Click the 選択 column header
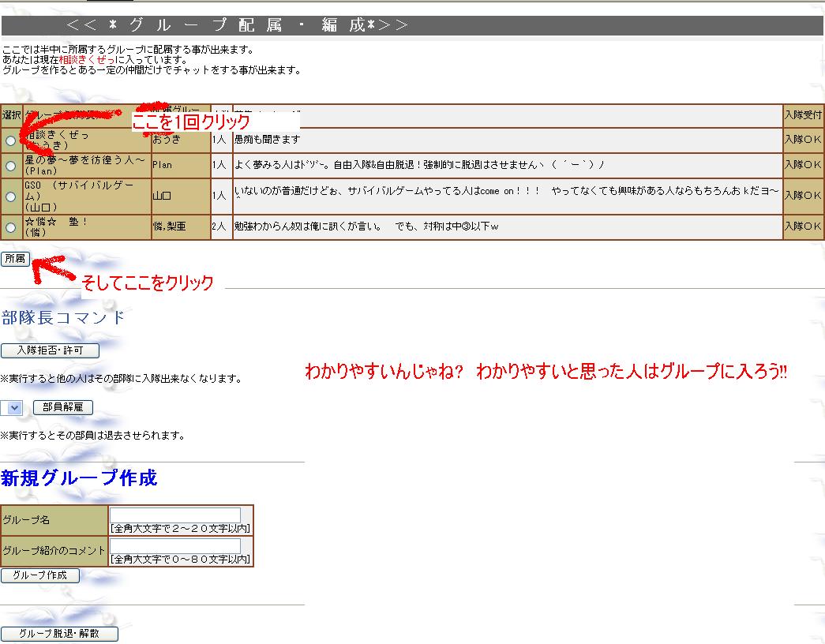The height and width of the screenshot is (644, 825). pos(11,115)
